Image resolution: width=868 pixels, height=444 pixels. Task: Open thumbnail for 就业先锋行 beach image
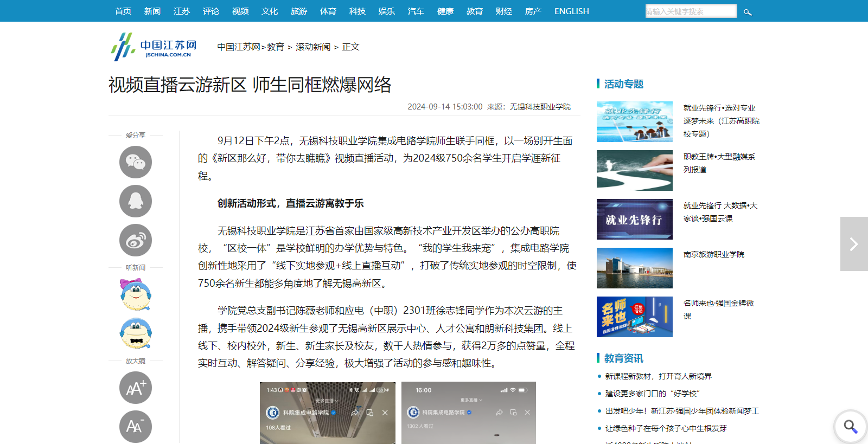pyautogui.click(x=635, y=121)
